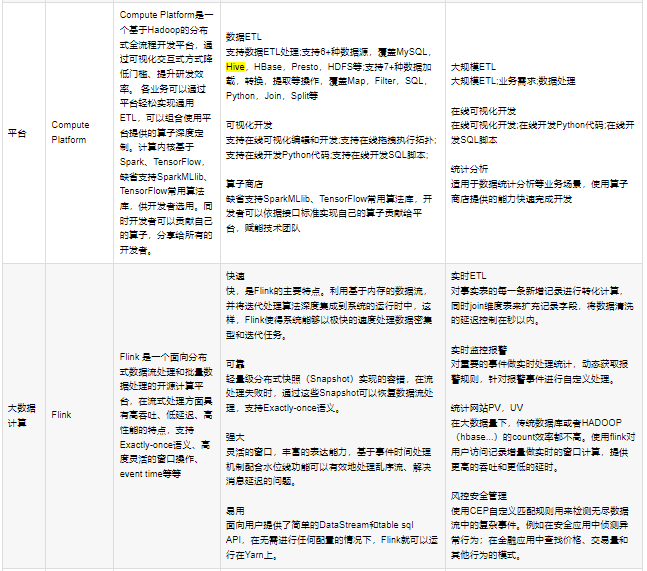This screenshot has width=647, height=571.
Task: Click the "Flink" name cell
Action: tap(79, 415)
